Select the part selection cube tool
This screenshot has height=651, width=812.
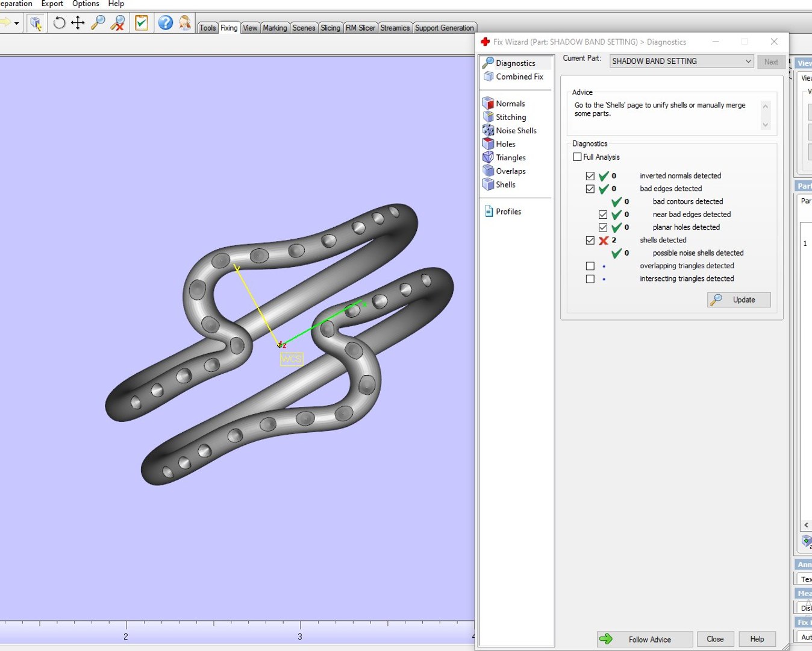[36, 24]
